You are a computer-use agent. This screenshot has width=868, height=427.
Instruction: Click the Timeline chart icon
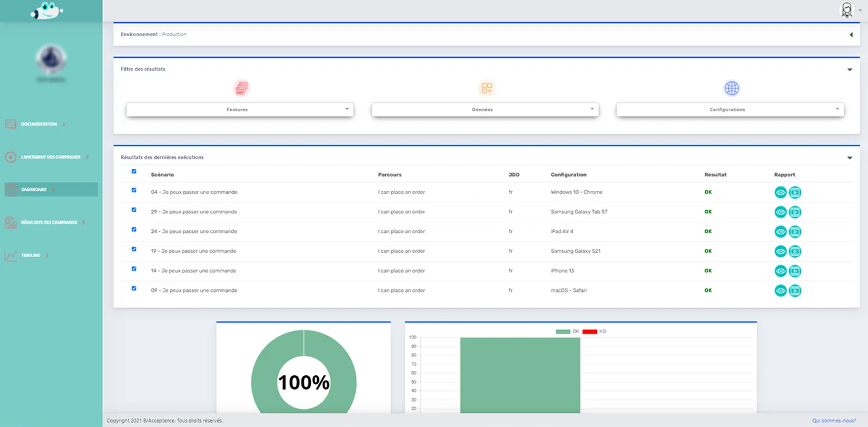[x=11, y=255]
